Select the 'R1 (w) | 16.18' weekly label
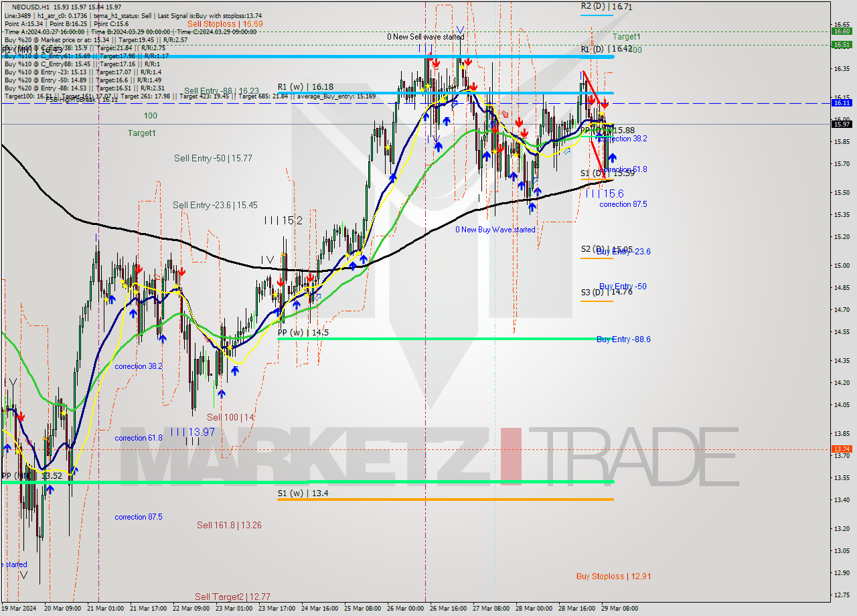 (x=305, y=87)
